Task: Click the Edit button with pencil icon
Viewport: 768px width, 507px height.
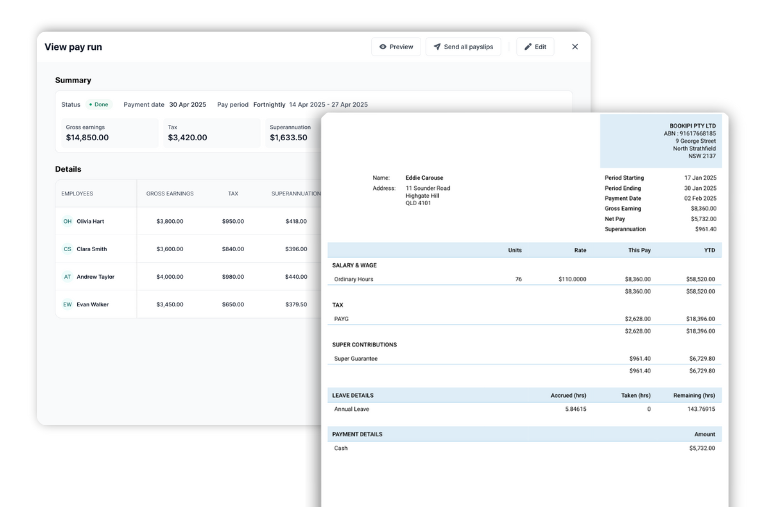Action: [x=535, y=47]
